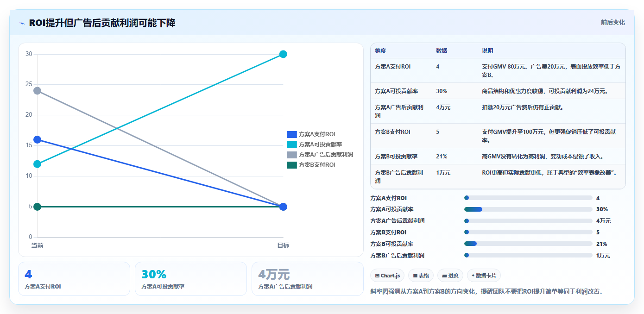Click the 21% value in table
Image resolution: width=644 pixels, height=314 pixels.
(442, 157)
